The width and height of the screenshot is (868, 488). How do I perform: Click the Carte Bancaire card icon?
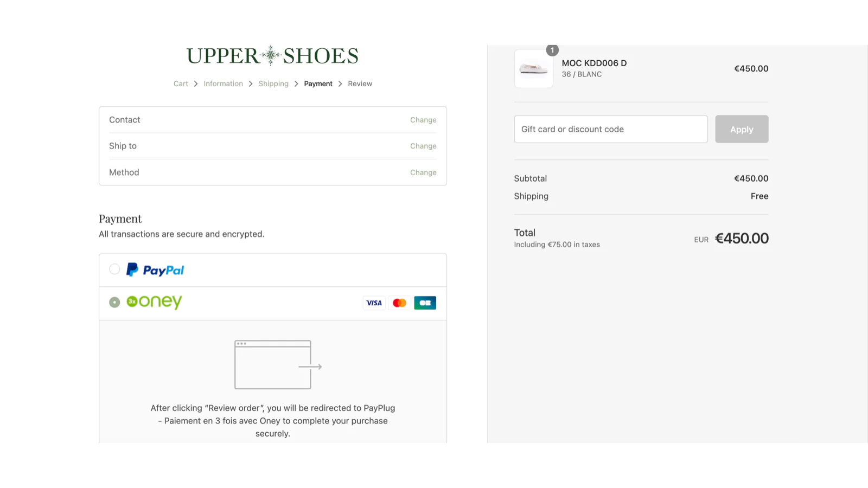425,303
